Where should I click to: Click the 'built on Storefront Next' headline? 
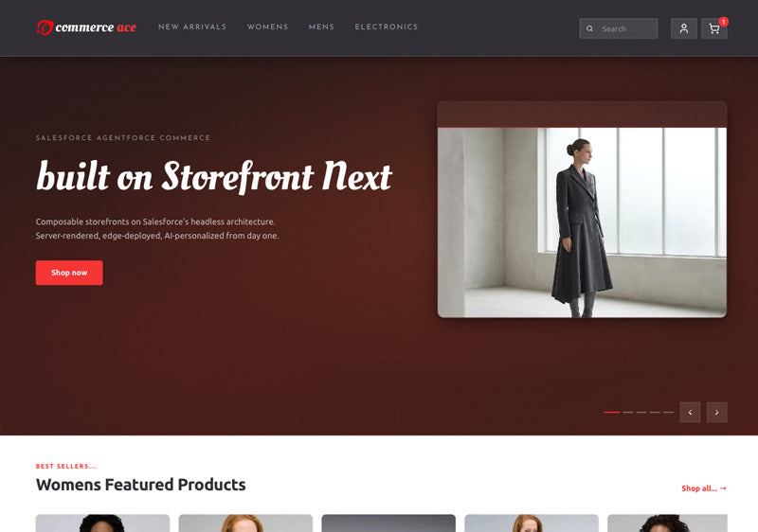point(214,177)
